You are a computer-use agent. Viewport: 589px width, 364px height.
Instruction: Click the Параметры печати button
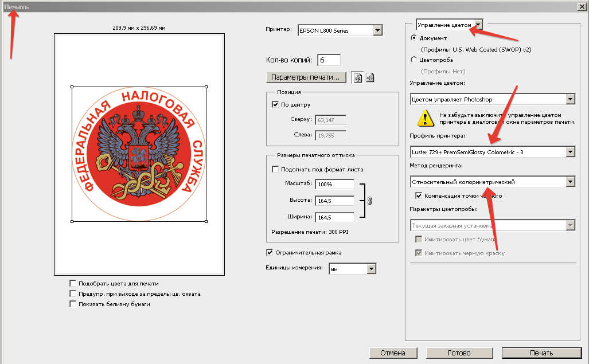point(306,77)
